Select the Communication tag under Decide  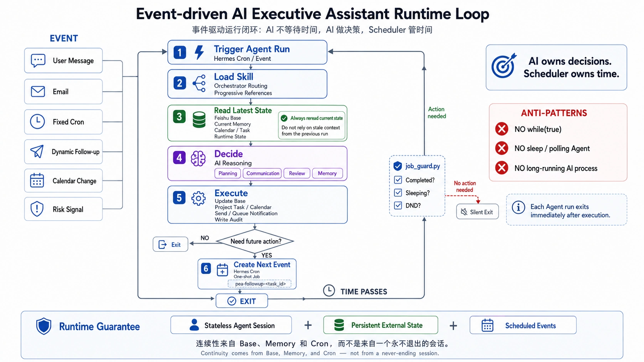[263, 173]
